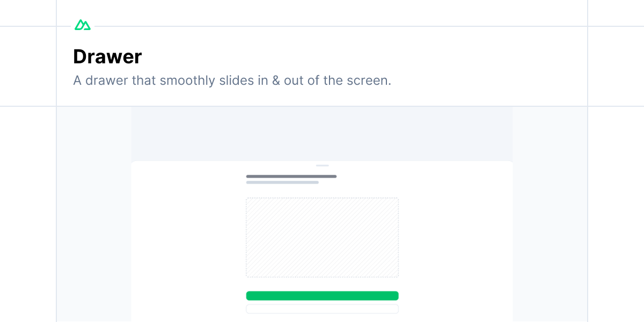Click the solid green button bar
644x322 pixels.
(x=322, y=296)
